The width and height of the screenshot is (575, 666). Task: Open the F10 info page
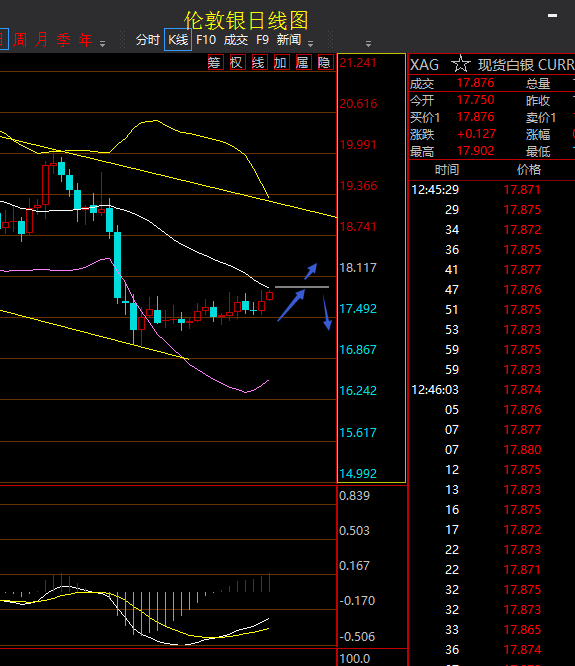[x=206, y=40]
